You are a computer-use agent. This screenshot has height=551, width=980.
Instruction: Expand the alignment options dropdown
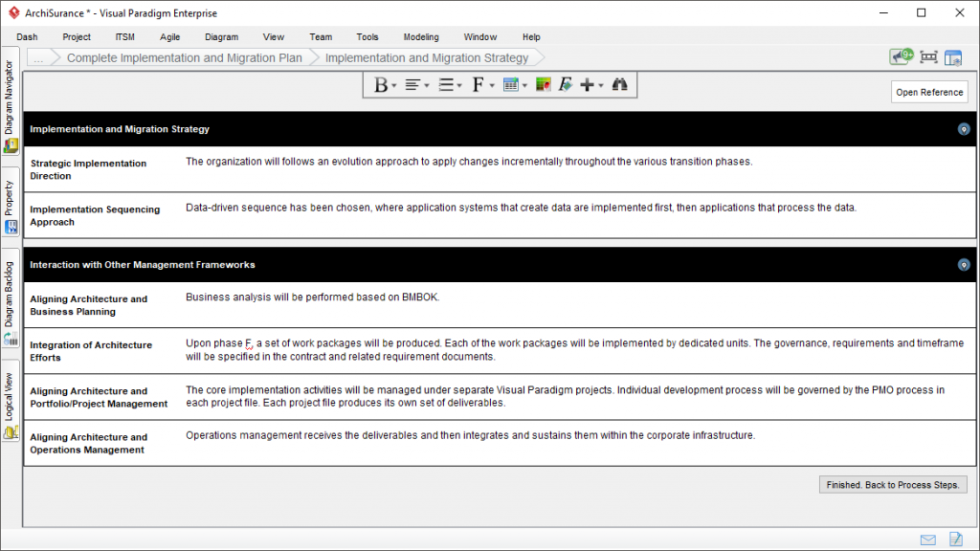425,85
